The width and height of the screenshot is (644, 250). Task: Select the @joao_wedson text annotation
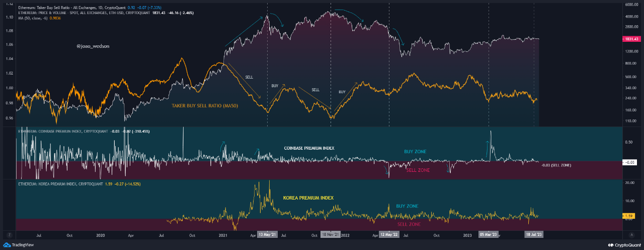(93, 45)
